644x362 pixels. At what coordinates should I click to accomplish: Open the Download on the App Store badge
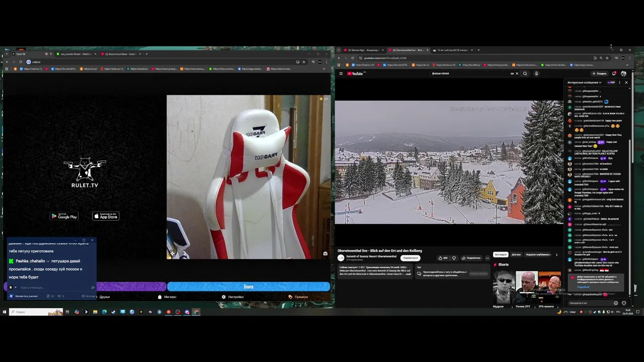(106, 216)
